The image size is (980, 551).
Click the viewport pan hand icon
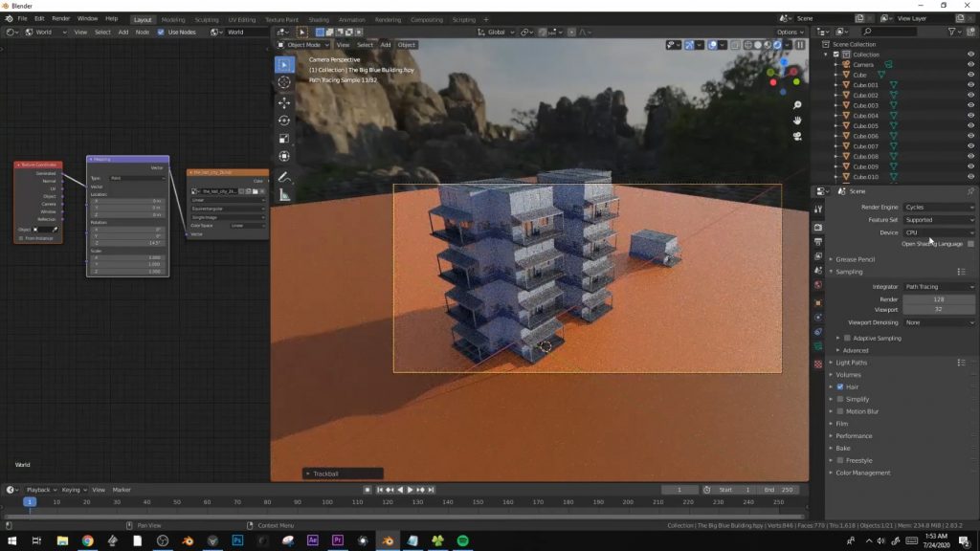(797, 121)
